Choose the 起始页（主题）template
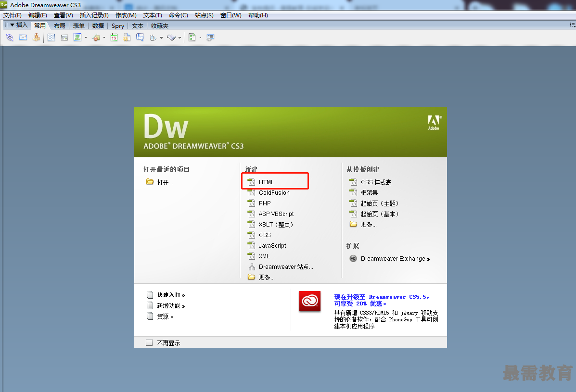 coord(380,203)
